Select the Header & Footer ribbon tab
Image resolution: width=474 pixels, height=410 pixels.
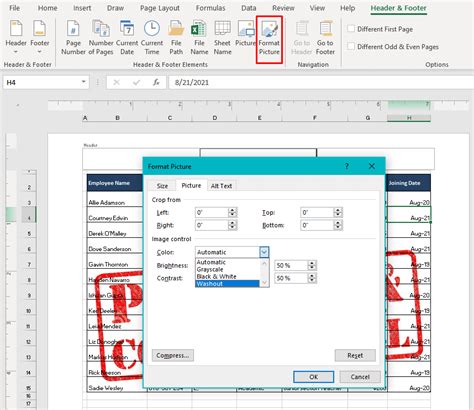[x=398, y=8]
